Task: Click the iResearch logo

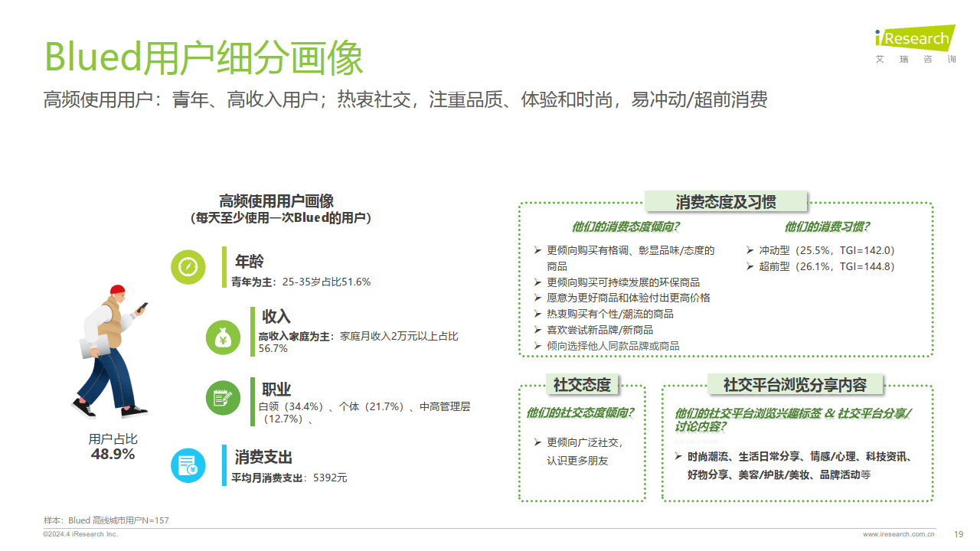Action: pos(916,44)
